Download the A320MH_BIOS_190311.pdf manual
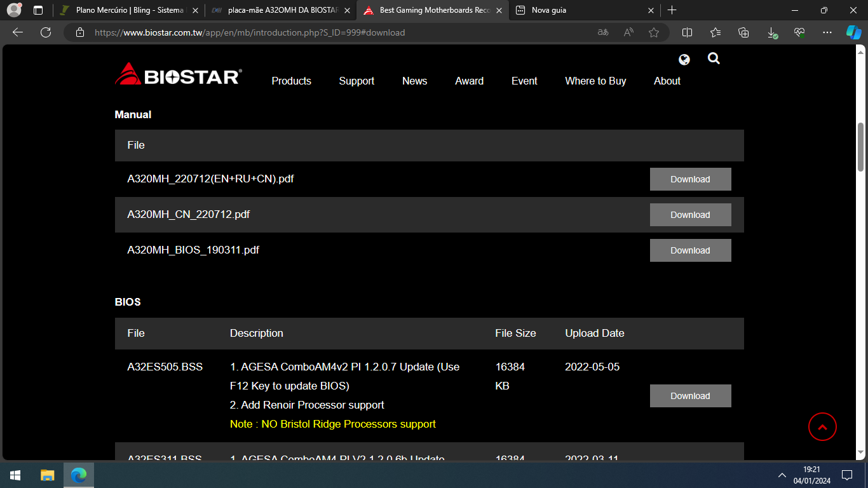 (691, 250)
